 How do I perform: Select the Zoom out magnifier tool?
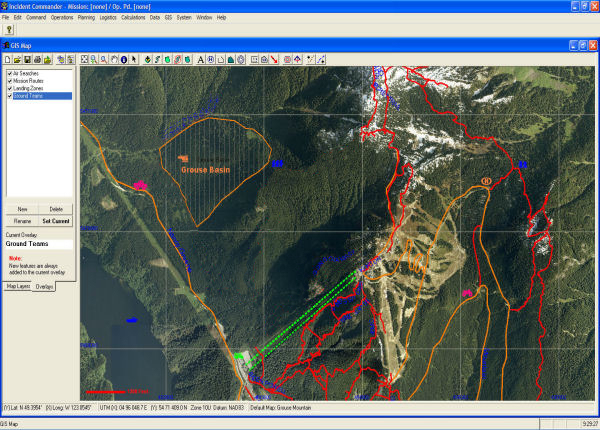pos(104,59)
